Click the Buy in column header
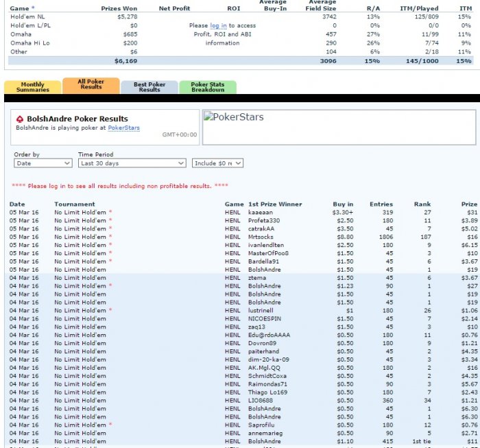480x448 pixels. click(x=342, y=204)
